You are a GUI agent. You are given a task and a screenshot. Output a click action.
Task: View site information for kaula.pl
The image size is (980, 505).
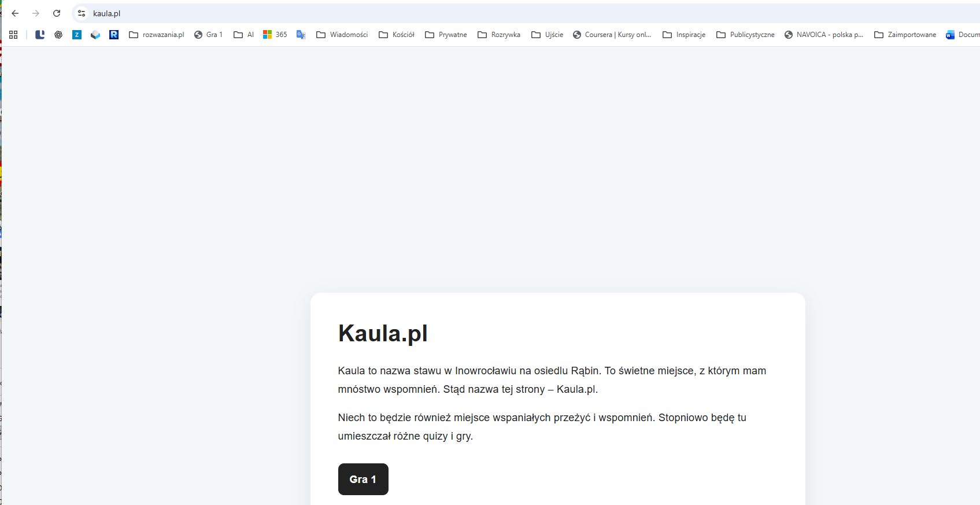(82, 13)
